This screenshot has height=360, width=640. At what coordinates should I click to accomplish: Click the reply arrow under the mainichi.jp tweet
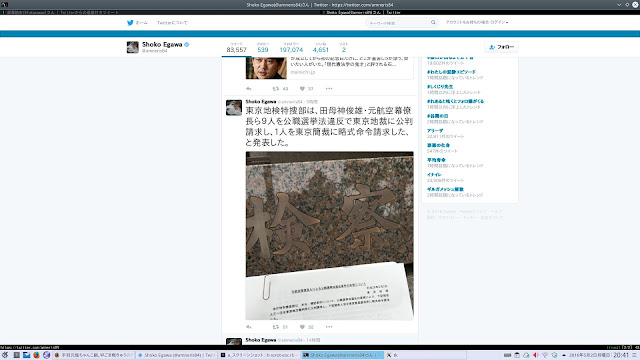pos(249,89)
